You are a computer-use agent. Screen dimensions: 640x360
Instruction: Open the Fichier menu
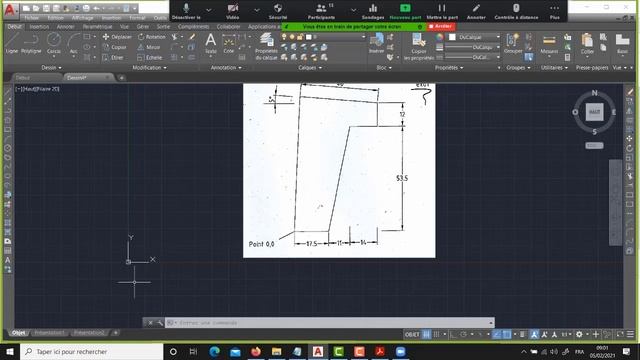31,18
